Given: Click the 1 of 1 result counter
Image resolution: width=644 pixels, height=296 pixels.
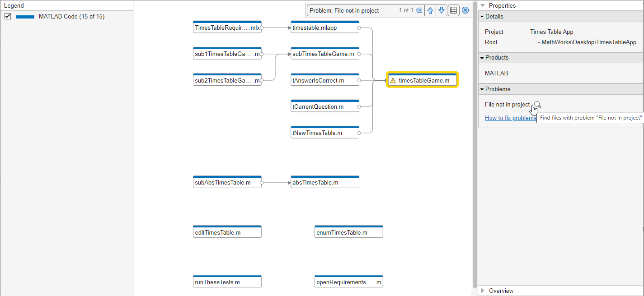Looking at the screenshot, I should click(x=406, y=10).
